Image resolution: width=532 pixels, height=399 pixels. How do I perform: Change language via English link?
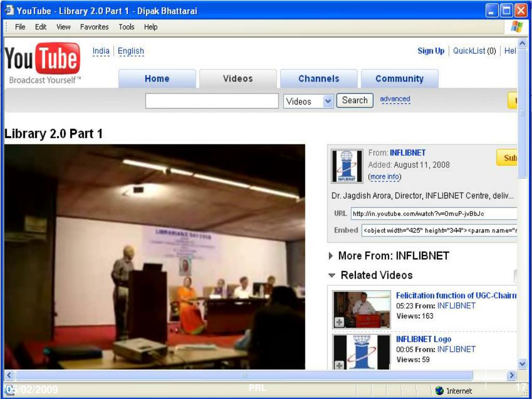point(130,51)
